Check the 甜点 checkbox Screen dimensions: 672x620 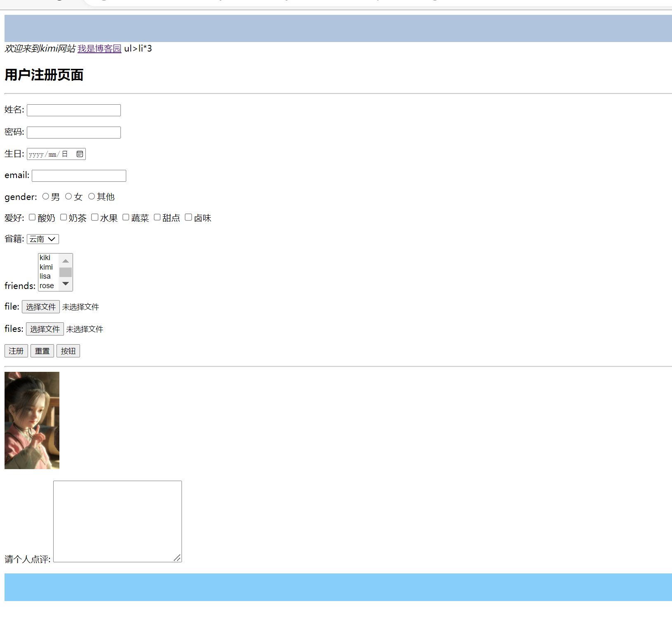pos(157,217)
